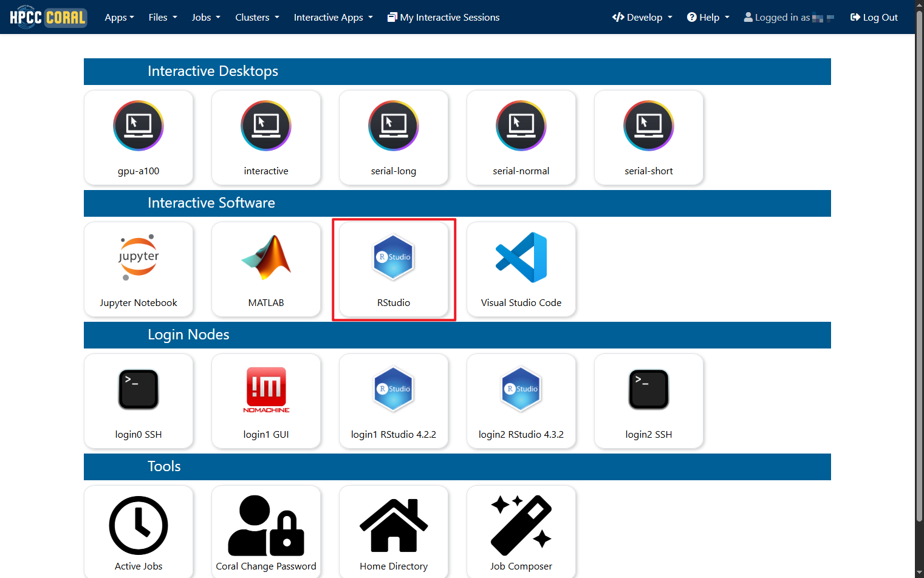Image resolution: width=924 pixels, height=578 pixels.
Task: Open the Coral Change Password icon
Action: [x=266, y=526]
